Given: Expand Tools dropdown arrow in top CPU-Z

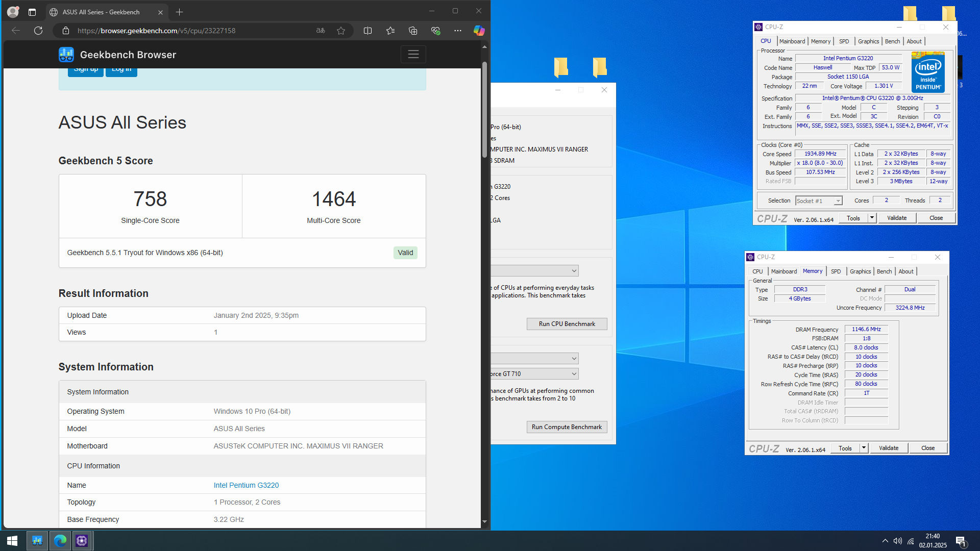Looking at the screenshot, I should click(x=872, y=218).
